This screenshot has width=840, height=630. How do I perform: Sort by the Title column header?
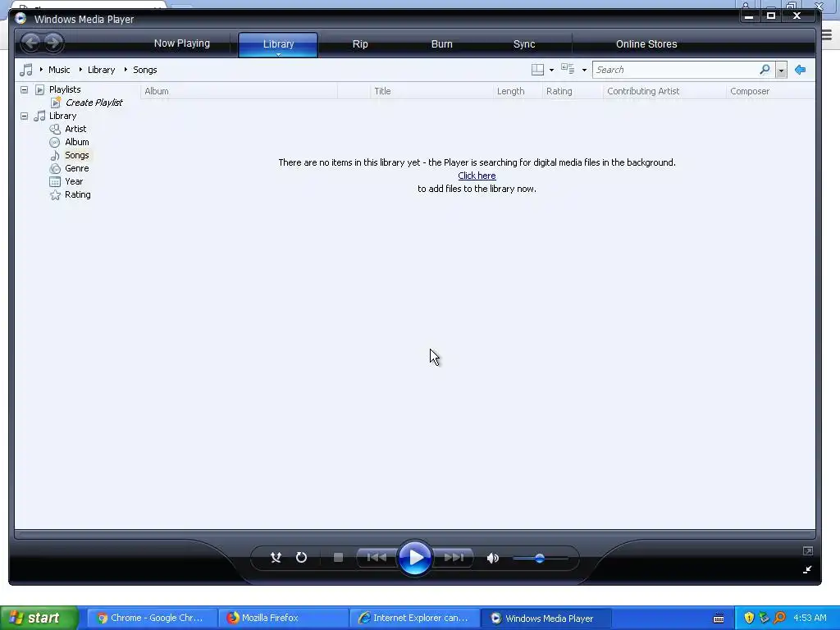click(431, 91)
